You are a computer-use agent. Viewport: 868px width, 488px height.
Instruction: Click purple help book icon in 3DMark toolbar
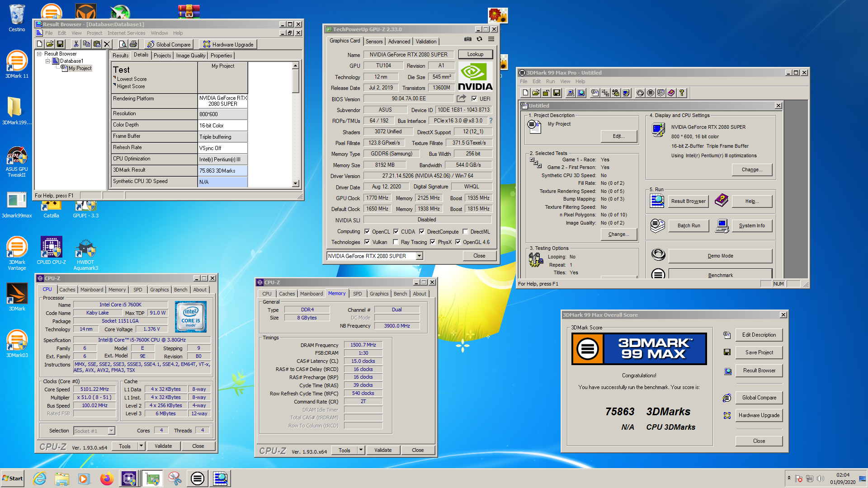click(x=671, y=93)
